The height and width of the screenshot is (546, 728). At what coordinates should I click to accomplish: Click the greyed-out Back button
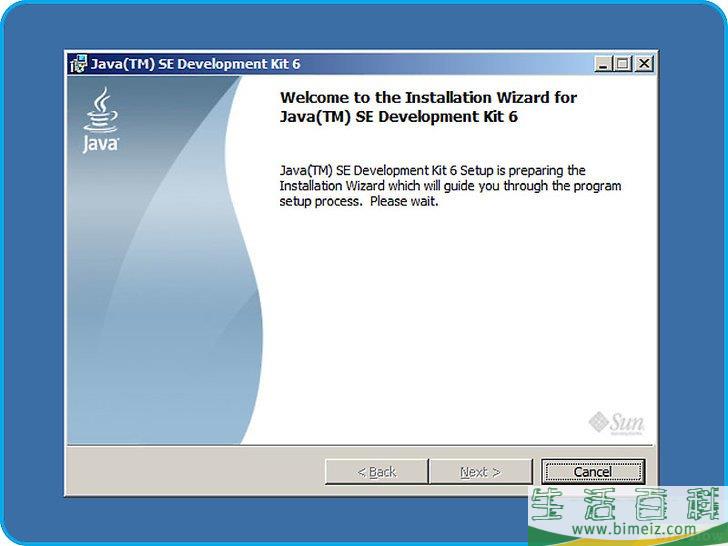(377, 472)
